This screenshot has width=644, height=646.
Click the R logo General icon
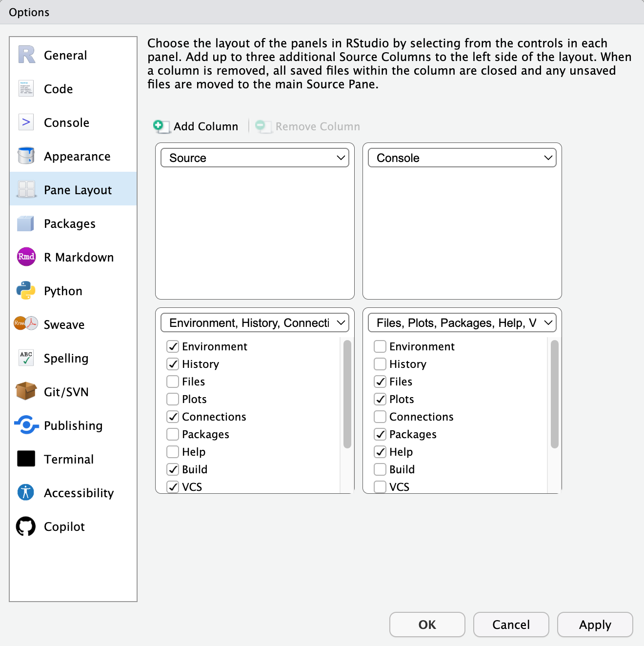pyautogui.click(x=26, y=55)
